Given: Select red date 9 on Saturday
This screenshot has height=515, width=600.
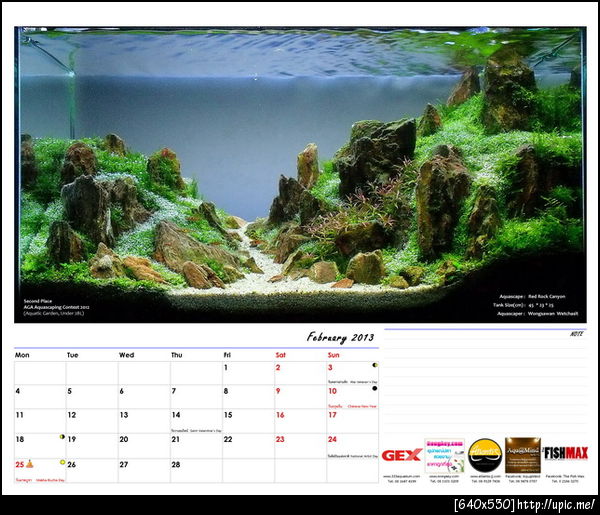Looking at the screenshot, I should tap(278, 391).
